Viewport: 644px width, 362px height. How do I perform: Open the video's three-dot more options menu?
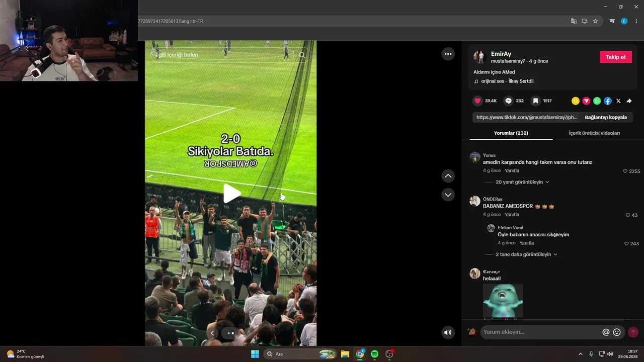[448, 54]
